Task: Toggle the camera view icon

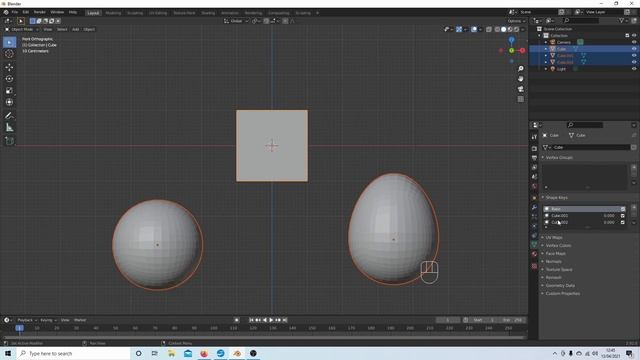Action: click(x=520, y=89)
